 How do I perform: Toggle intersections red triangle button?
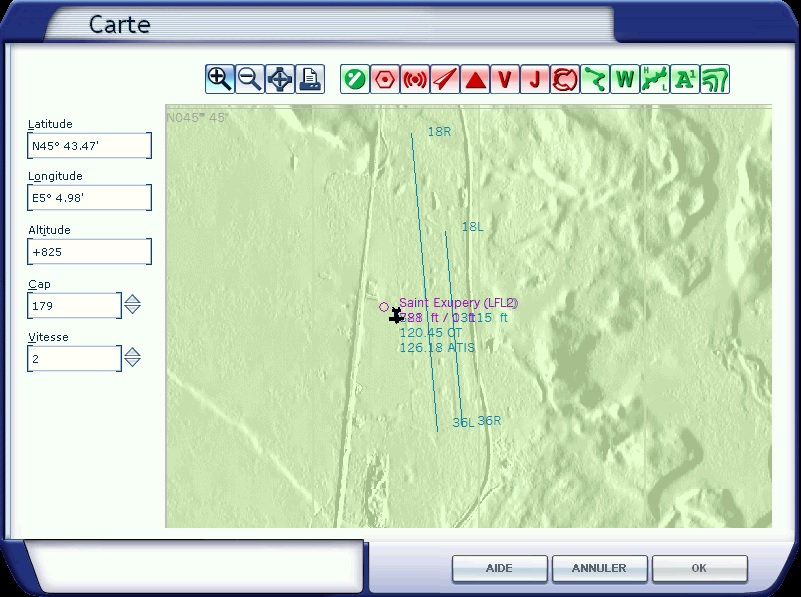(475, 79)
